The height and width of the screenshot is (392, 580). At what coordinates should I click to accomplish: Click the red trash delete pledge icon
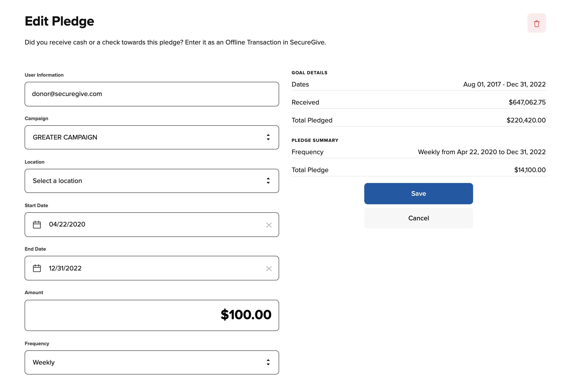[536, 23]
